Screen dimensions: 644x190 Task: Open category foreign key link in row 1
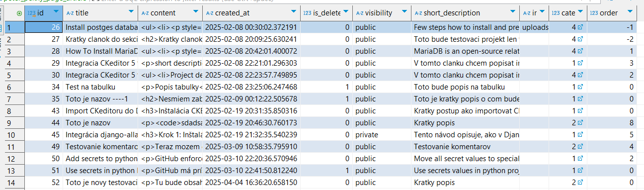580,27
